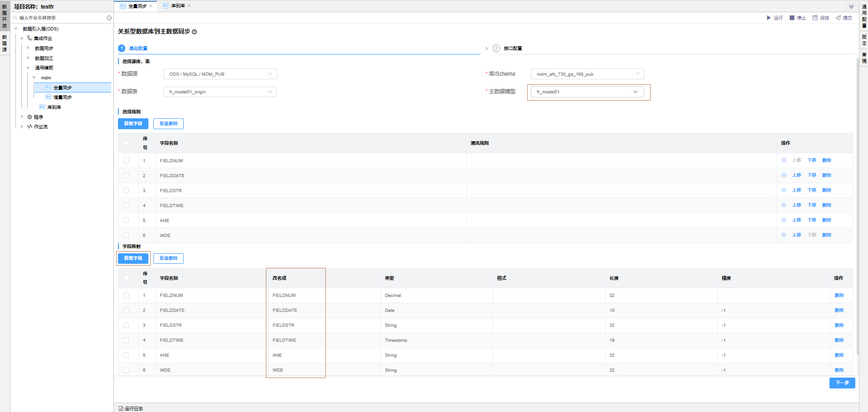Click the 停止 (Stop) square icon
The image size is (868, 412).
tap(792, 18)
